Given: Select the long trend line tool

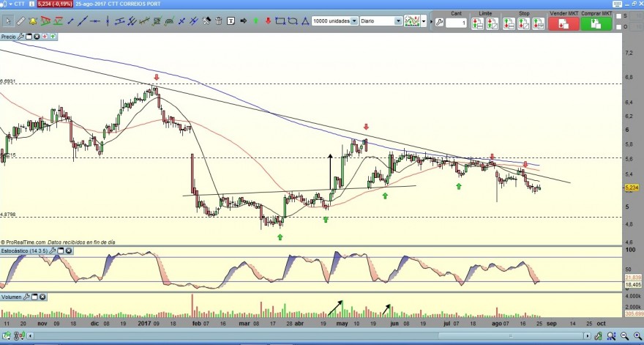Looking at the screenshot, I should [x=83, y=21].
